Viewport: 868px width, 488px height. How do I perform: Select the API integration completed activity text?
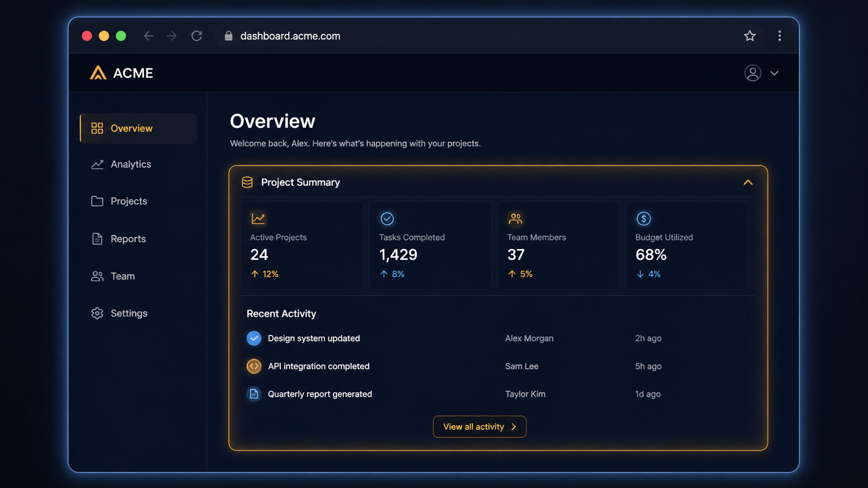point(319,366)
